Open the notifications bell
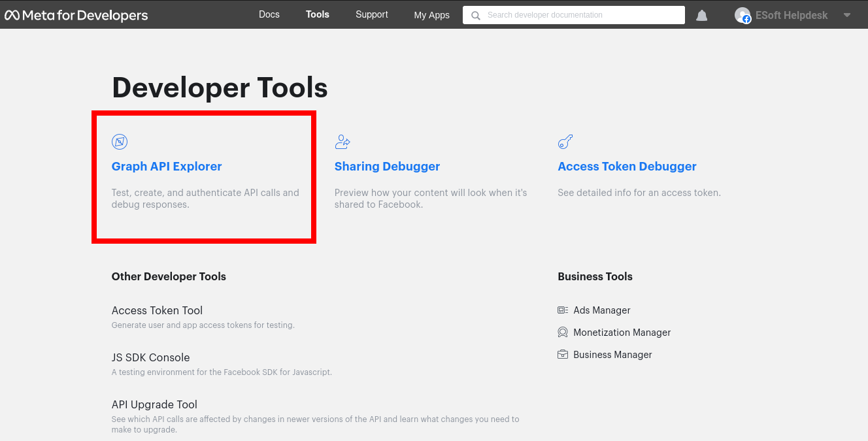Screen dimensions: 868x441 tap(701, 15)
